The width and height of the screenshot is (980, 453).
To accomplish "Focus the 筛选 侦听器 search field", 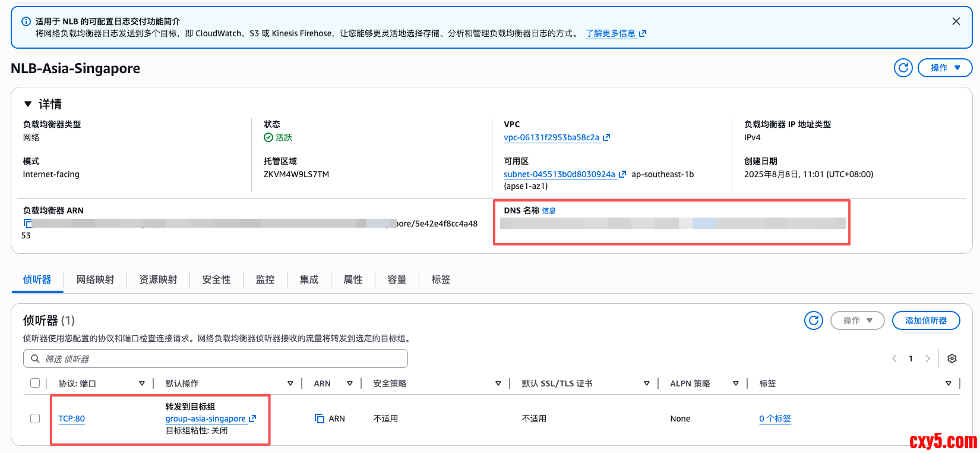I will pos(220,358).
